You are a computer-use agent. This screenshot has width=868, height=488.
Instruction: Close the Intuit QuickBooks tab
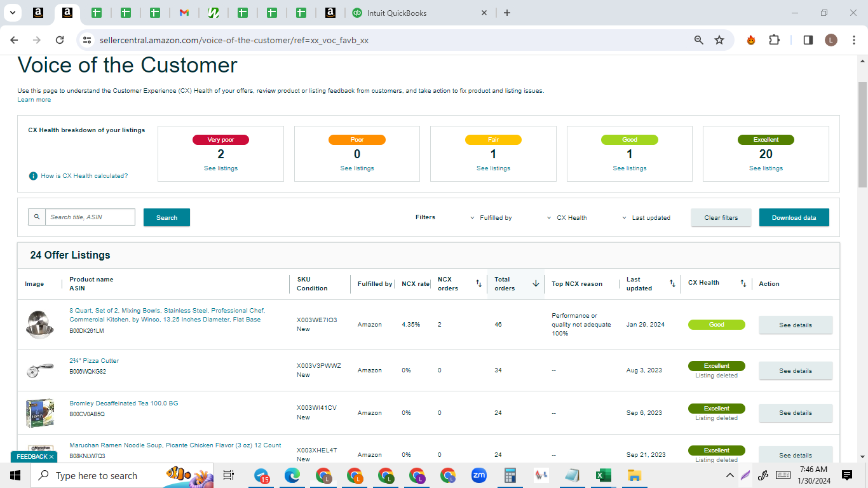484,13
